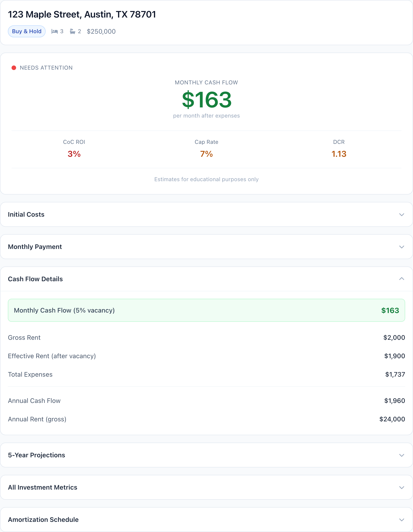Click the red Needs Attention status dot
This screenshot has height=532, width=413.
[x=14, y=68]
